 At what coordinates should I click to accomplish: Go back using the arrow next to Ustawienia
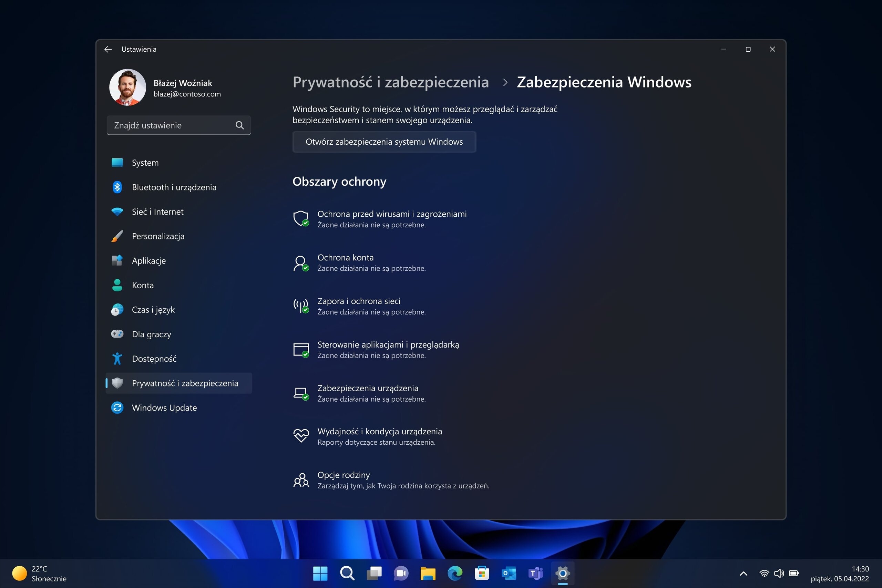(108, 49)
